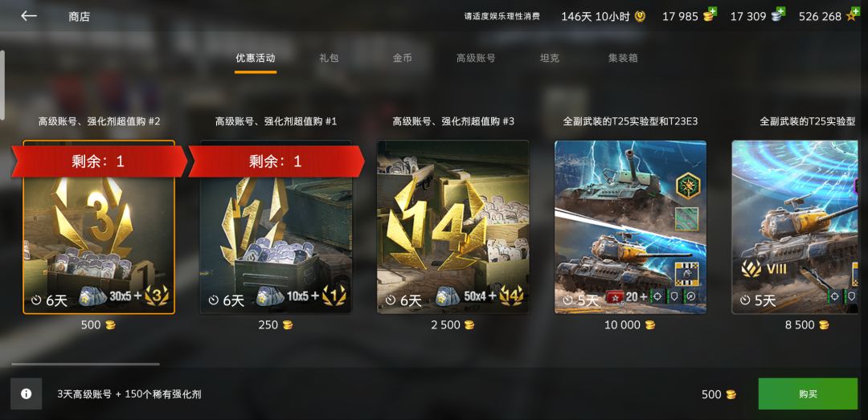The height and width of the screenshot is (420, 868).
Task: Click the horizontal scrollbar under the offers
Action: coord(85,364)
